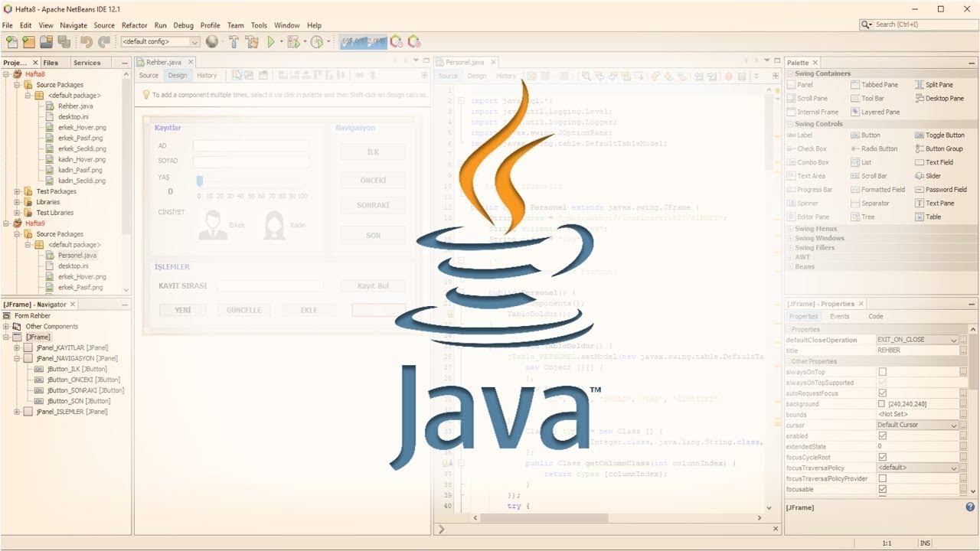Expand the Test Packages node
Screen dimensions: 980x551
pyautogui.click(x=17, y=191)
